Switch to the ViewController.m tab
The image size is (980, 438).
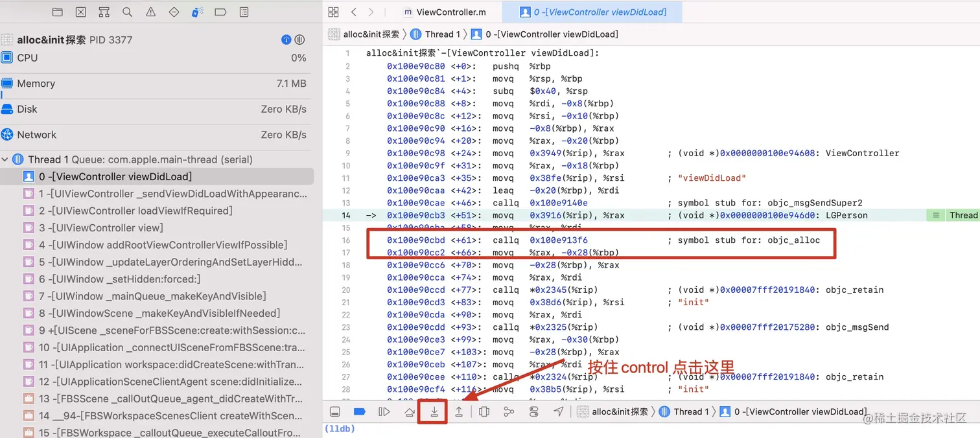(x=444, y=12)
